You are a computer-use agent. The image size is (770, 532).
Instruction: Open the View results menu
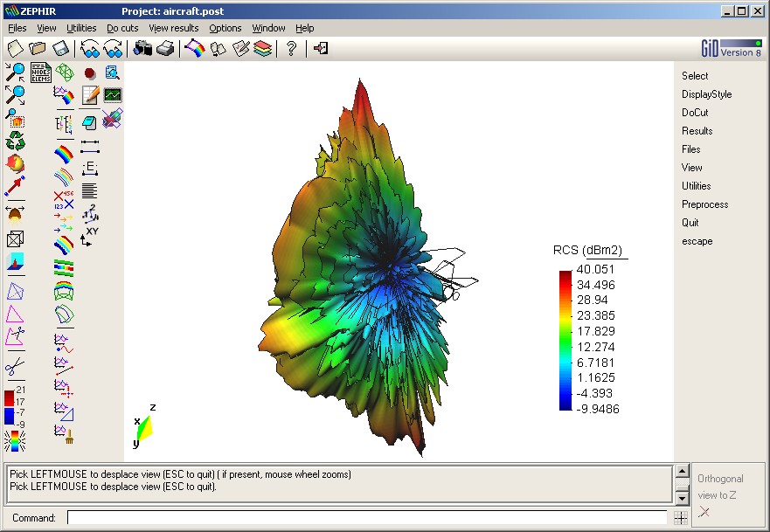click(174, 28)
